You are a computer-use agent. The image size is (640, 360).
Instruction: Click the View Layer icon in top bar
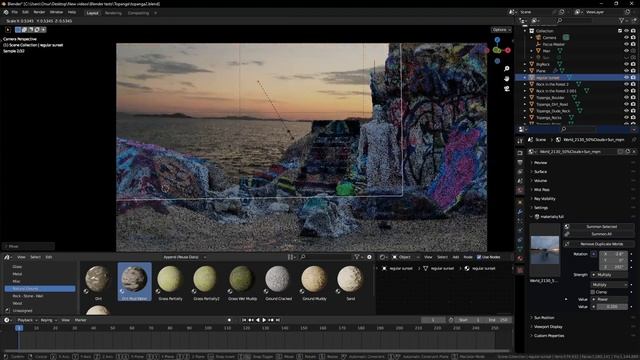point(577,12)
